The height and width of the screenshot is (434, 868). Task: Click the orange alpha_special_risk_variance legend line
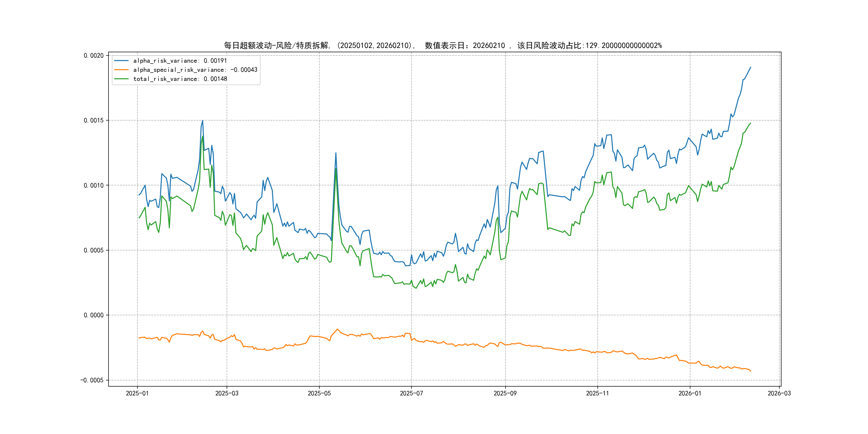pyautogui.click(x=121, y=70)
